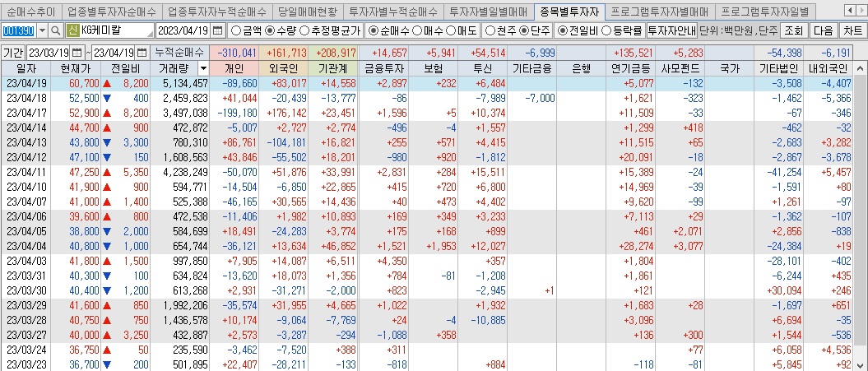
Task: Click cumulative 외국인 value +161,713
Action: 286,53
